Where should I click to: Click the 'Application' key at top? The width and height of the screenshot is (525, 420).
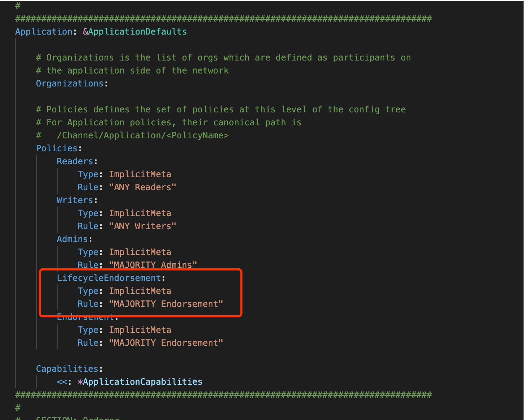pos(44,32)
